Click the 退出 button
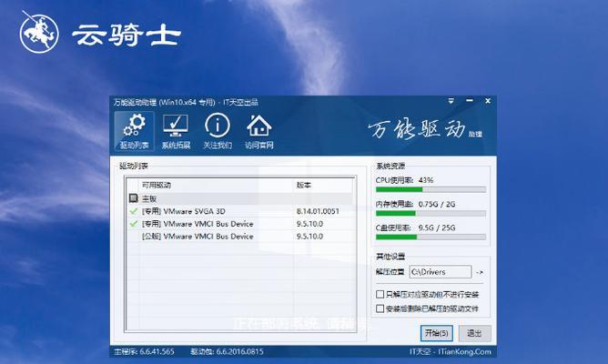Image resolution: width=608 pixels, height=364 pixels. coord(474,333)
